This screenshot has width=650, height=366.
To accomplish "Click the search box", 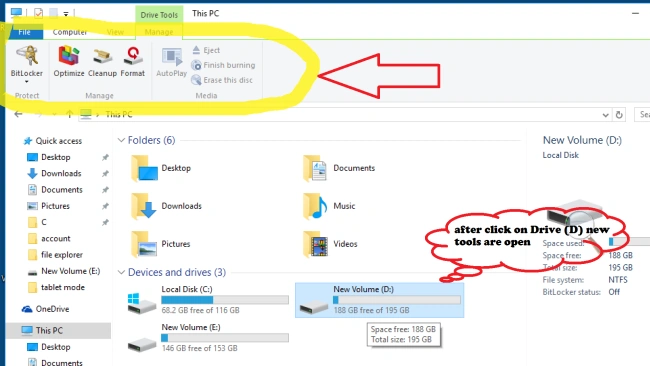I will [642, 114].
